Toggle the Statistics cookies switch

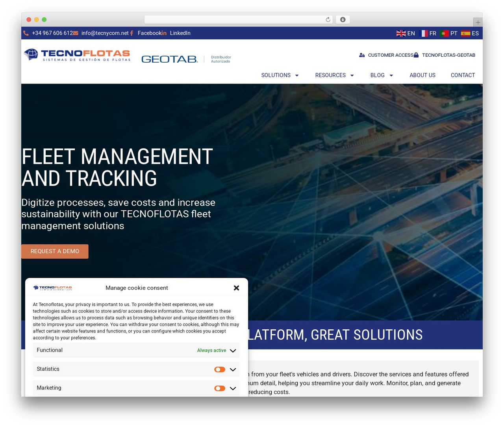[x=220, y=369]
